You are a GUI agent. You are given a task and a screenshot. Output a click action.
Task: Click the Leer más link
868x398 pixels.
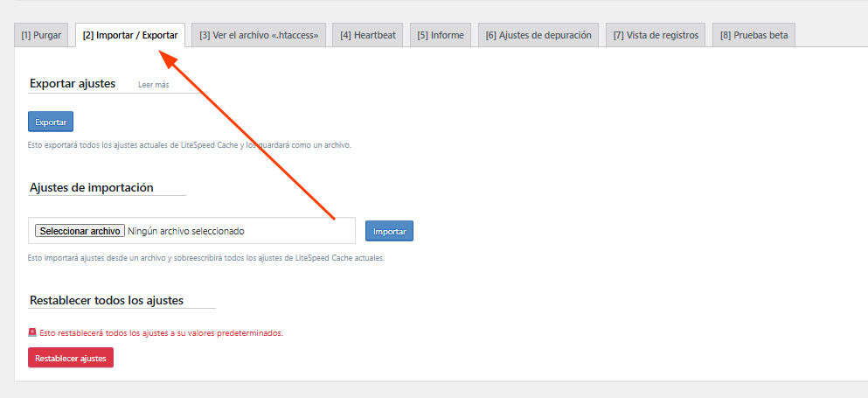point(153,85)
